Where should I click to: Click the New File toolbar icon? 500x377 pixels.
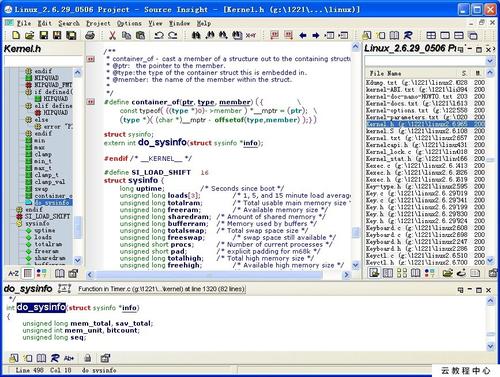pos(16,35)
